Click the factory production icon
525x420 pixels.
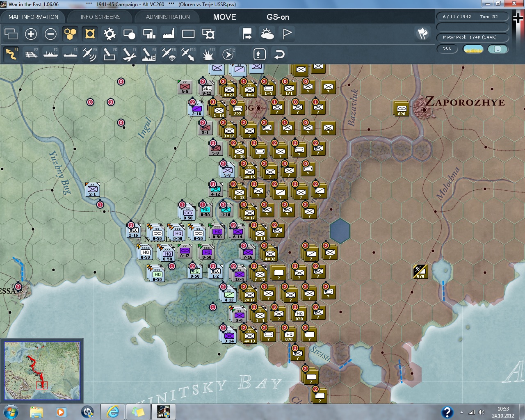click(169, 34)
